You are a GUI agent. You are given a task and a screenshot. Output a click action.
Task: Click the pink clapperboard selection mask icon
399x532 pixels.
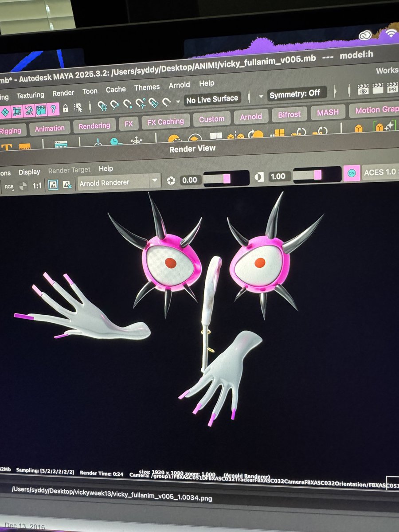tap(41, 110)
